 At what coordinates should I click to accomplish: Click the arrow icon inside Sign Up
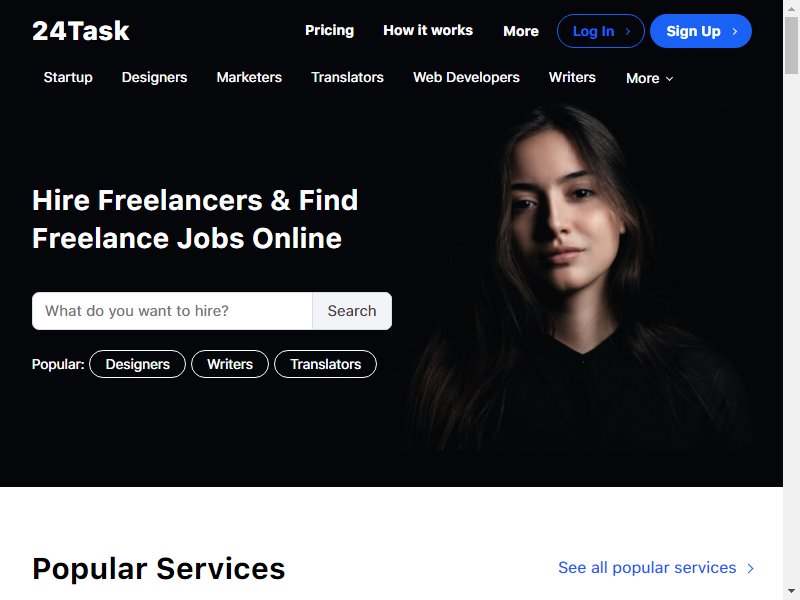pyautogui.click(x=735, y=31)
